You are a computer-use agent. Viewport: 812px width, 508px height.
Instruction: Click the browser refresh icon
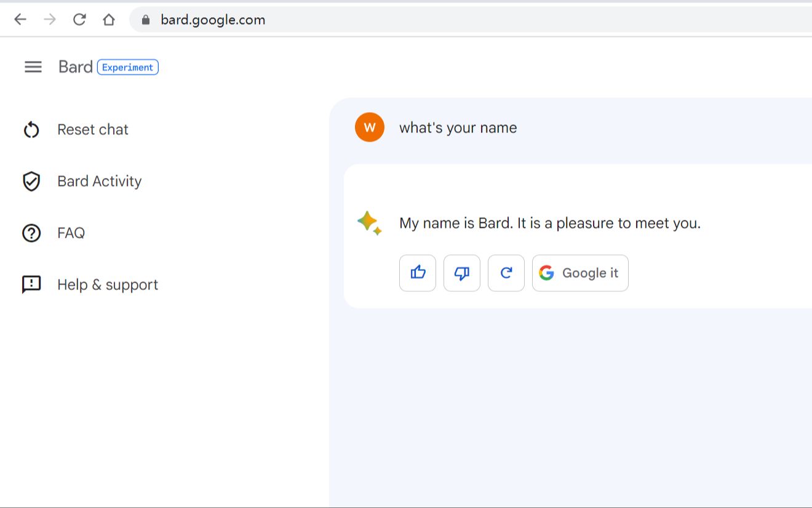(79, 19)
